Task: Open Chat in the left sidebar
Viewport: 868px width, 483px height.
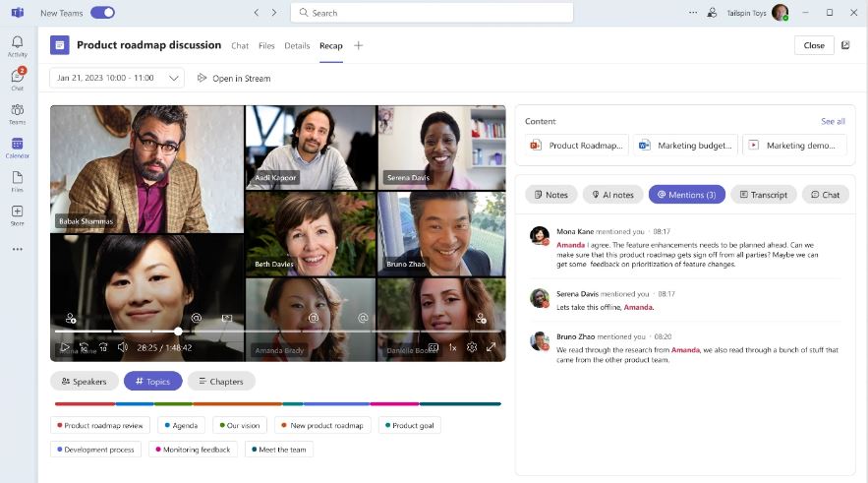Action: click(x=17, y=80)
